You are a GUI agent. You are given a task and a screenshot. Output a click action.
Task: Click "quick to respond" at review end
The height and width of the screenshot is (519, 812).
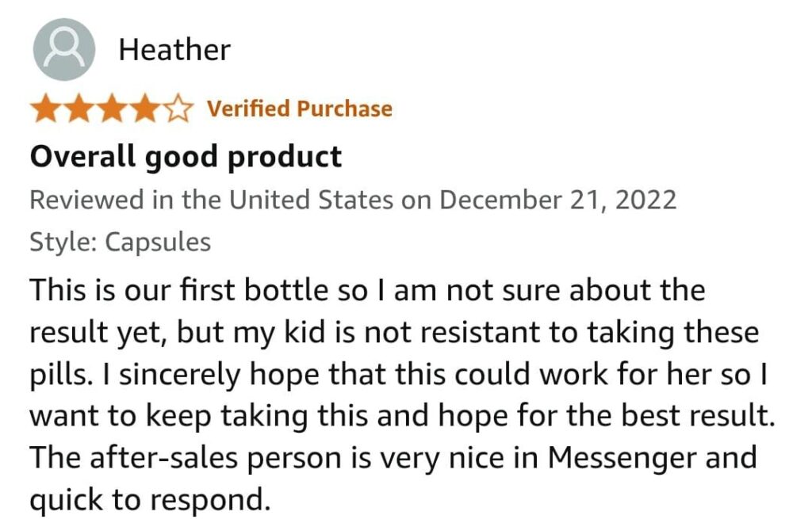click(147, 499)
